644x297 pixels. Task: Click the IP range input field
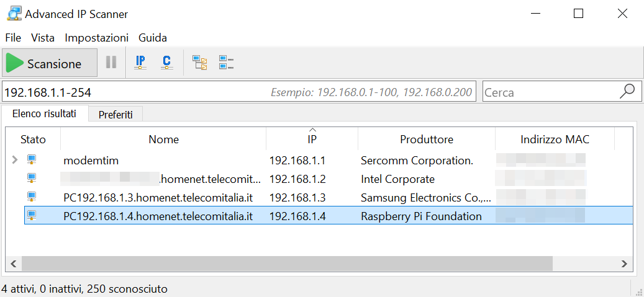239,91
